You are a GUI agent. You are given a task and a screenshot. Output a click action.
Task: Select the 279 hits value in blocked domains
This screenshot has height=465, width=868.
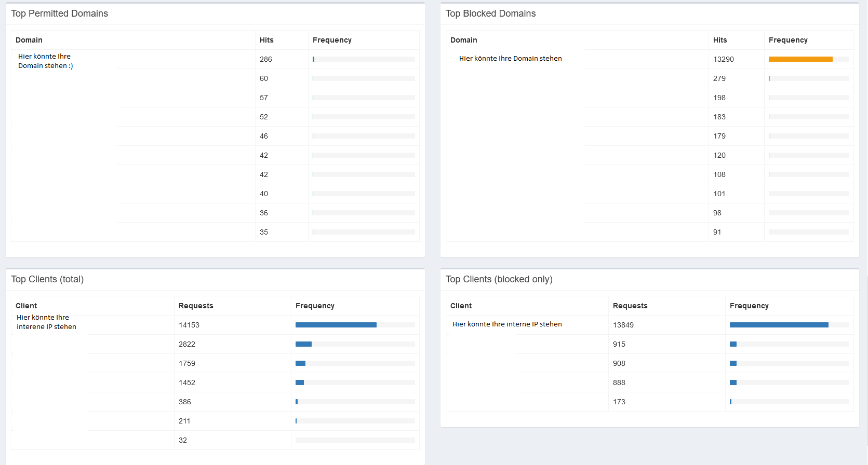click(719, 78)
